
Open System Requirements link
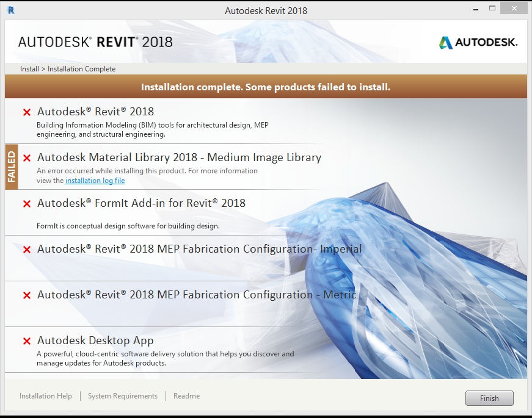123,396
